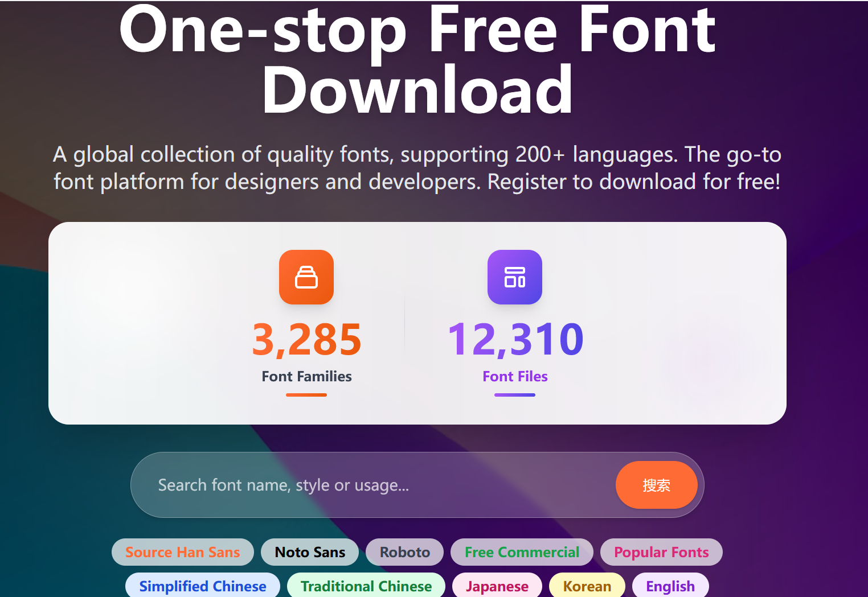Filter by Traditional Chinese
Viewport: 868px width, 597px height.
(366, 585)
